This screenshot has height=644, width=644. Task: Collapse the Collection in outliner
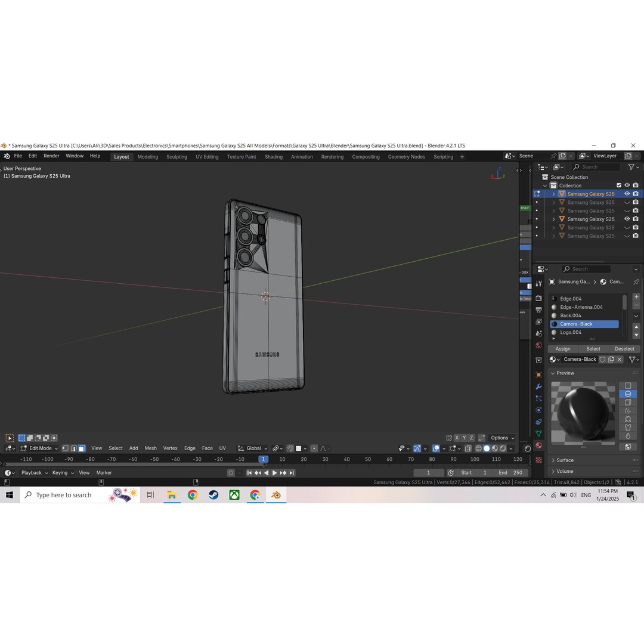coord(544,185)
